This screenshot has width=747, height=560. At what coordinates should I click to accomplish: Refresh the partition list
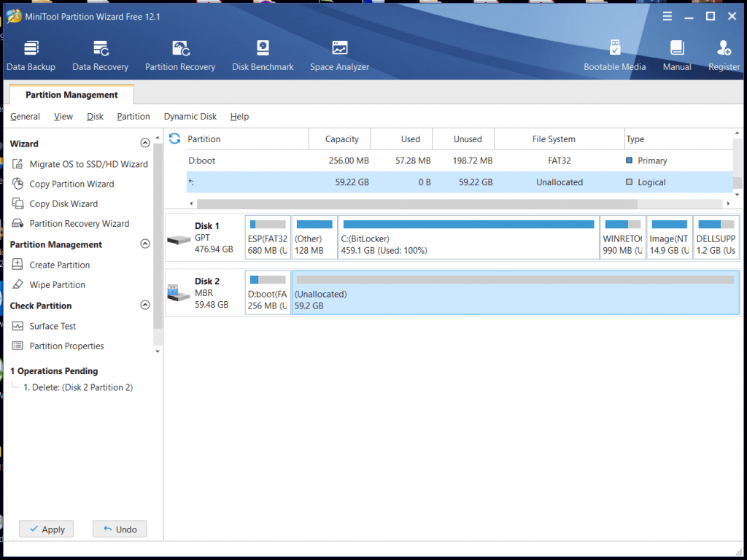[175, 139]
